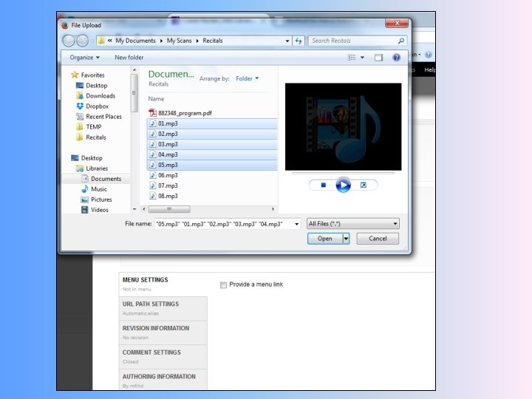The height and width of the screenshot is (399, 532).
Task: Select the 882348_program.pdf file
Action: 180,113
